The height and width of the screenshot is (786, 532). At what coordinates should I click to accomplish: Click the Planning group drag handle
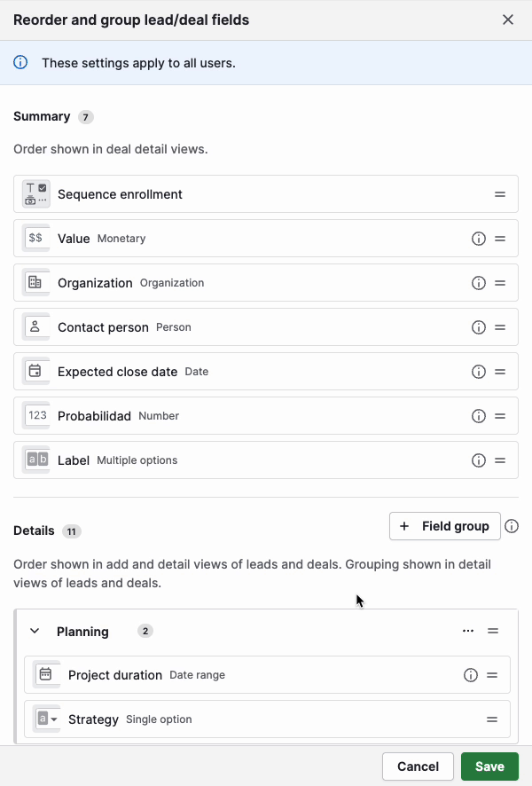coord(493,632)
